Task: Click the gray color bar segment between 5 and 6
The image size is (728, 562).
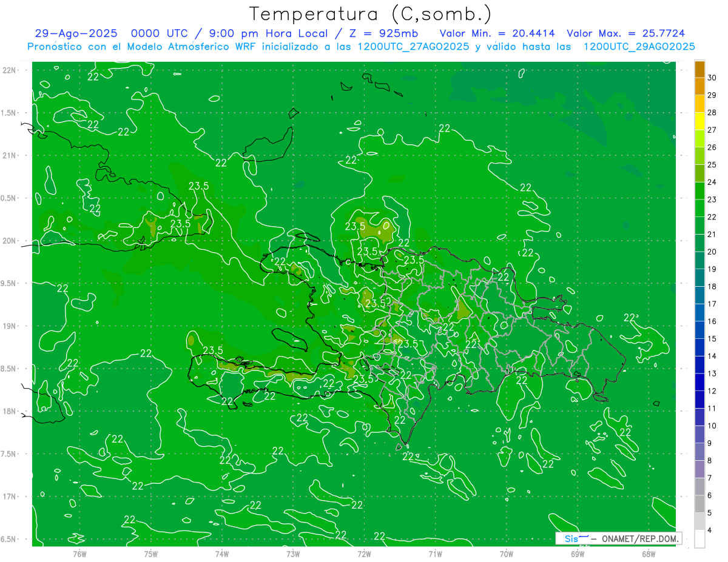Action: click(x=699, y=504)
